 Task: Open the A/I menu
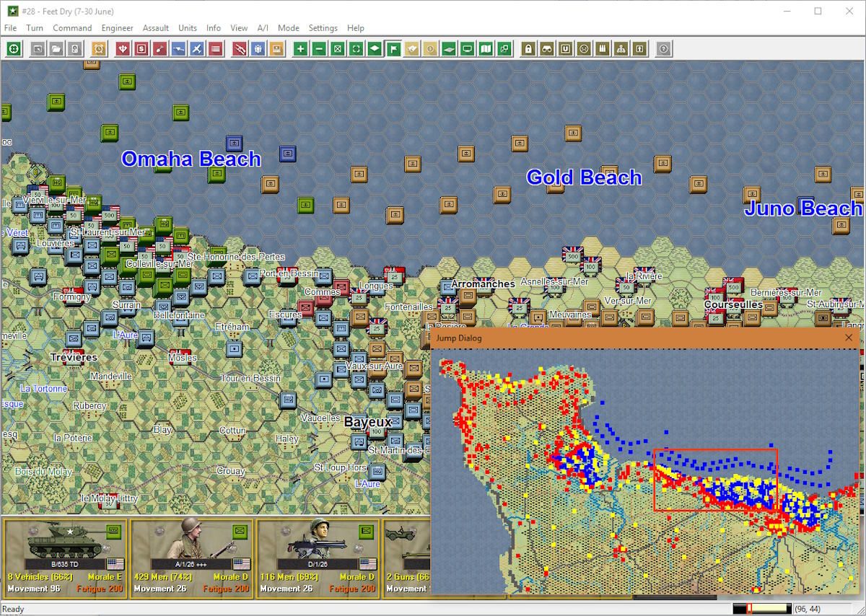(263, 28)
